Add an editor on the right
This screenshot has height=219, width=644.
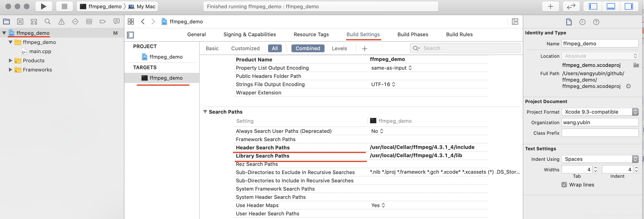(x=515, y=22)
